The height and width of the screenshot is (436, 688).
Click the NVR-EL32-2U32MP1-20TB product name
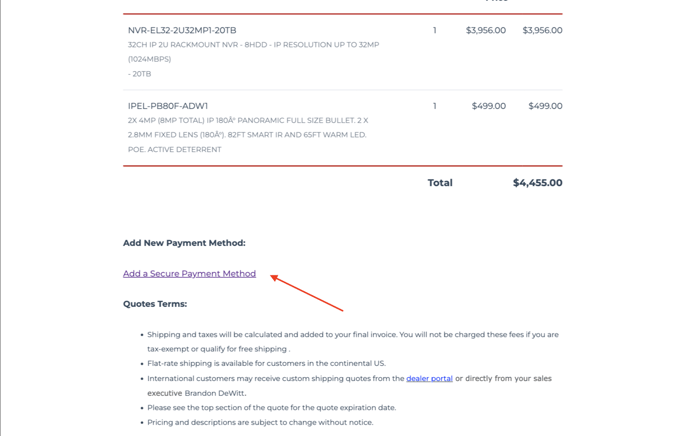click(x=182, y=31)
